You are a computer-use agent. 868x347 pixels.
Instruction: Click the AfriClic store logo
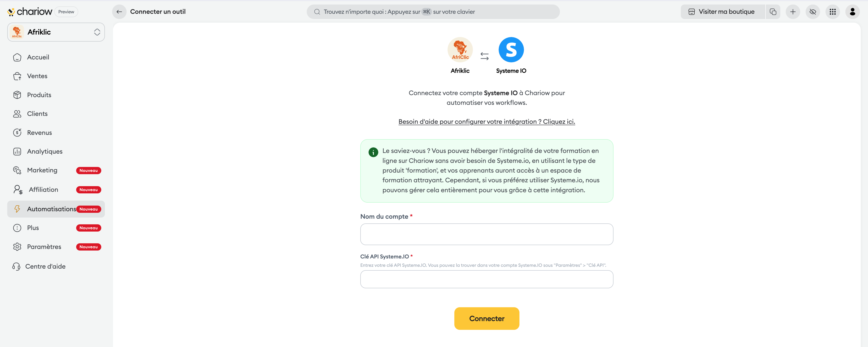click(460, 50)
